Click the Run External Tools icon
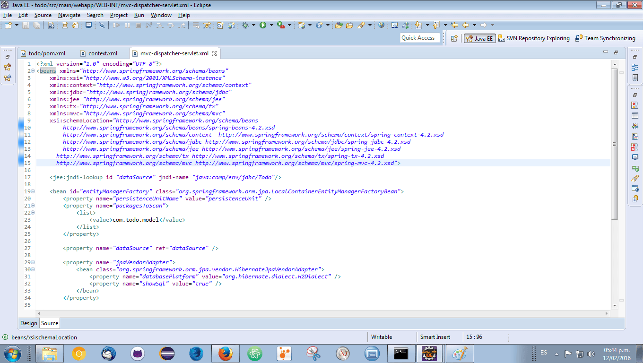This screenshot has width=644, height=363. [x=281, y=25]
